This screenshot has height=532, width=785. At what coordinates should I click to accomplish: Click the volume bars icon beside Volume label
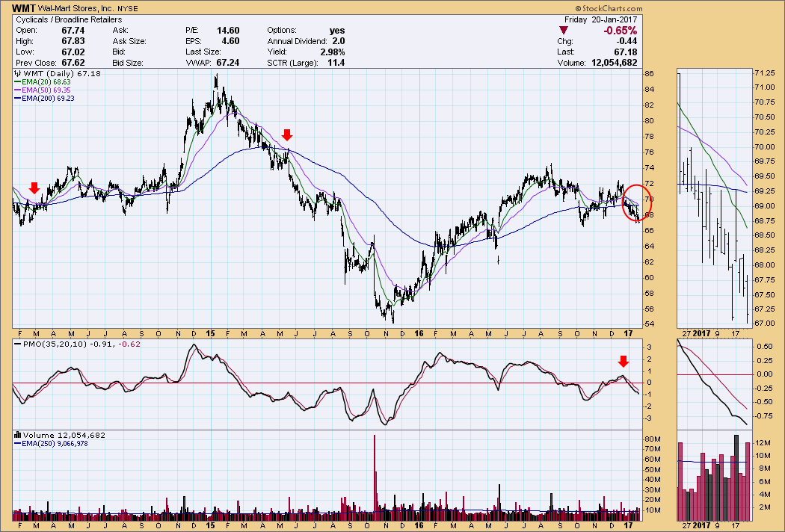coord(17,435)
